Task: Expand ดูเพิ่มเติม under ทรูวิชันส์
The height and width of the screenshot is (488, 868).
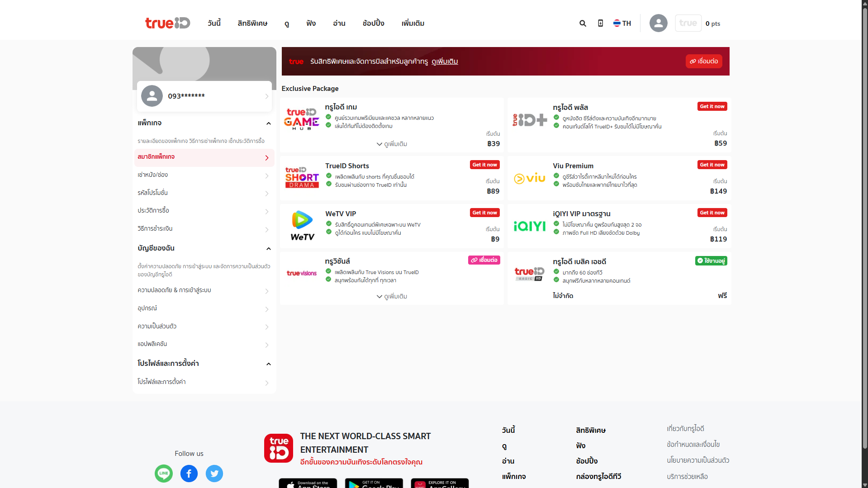Action: (392, 297)
